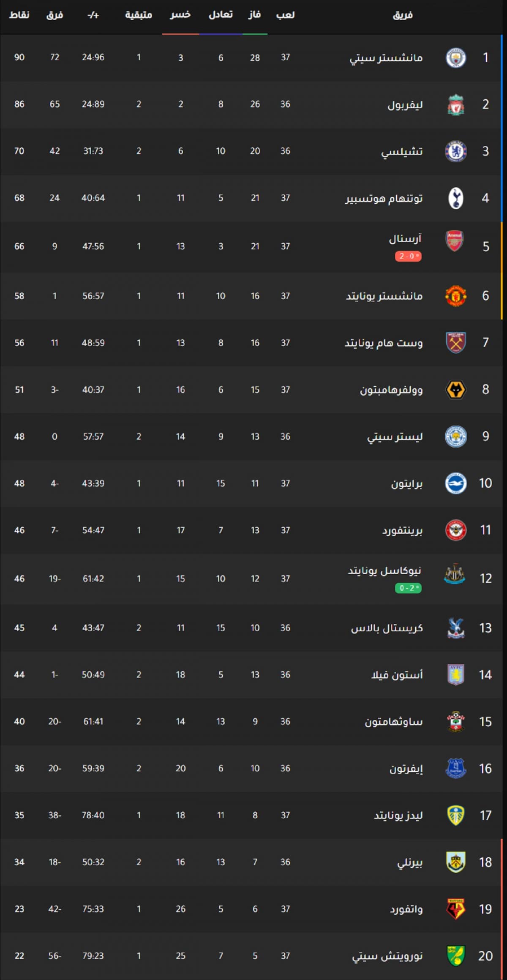This screenshot has height=980, width=507.
Task: Click the Watford club crest
Action: tap(455, 909)
